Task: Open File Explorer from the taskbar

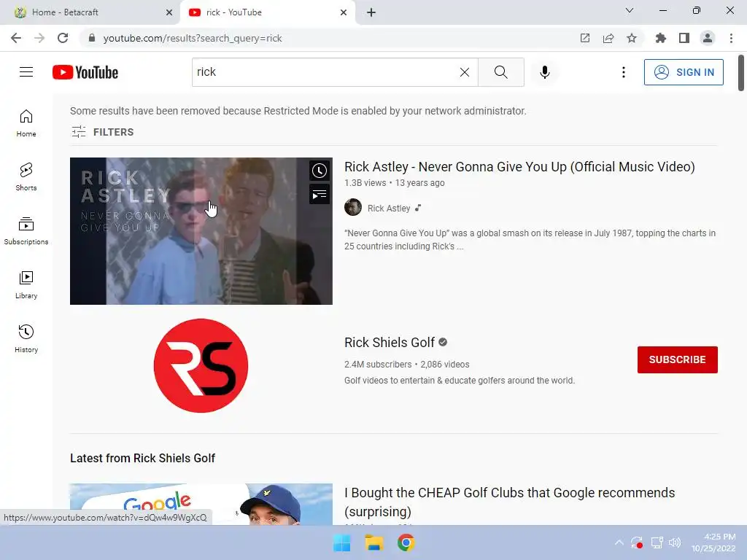Action: [x=374, y=542]
